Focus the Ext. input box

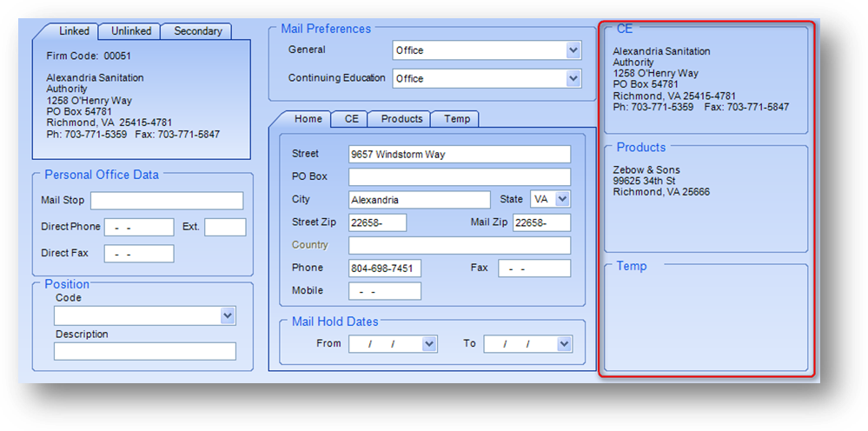225,227
